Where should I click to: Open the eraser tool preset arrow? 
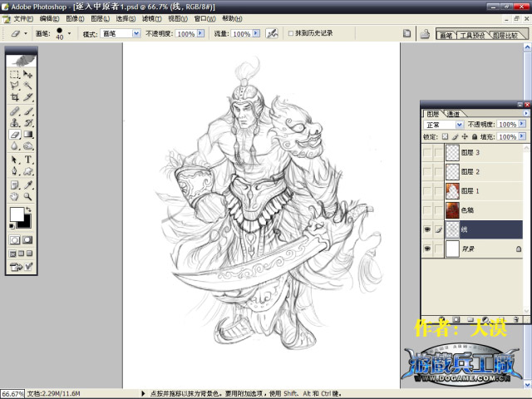click(26, 33)
